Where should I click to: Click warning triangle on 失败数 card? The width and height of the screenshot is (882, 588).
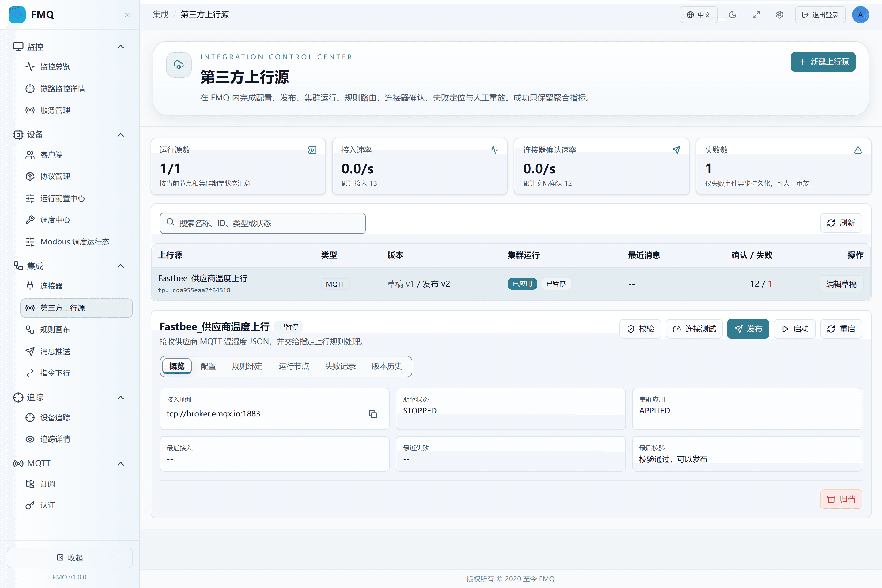(858, 150)
